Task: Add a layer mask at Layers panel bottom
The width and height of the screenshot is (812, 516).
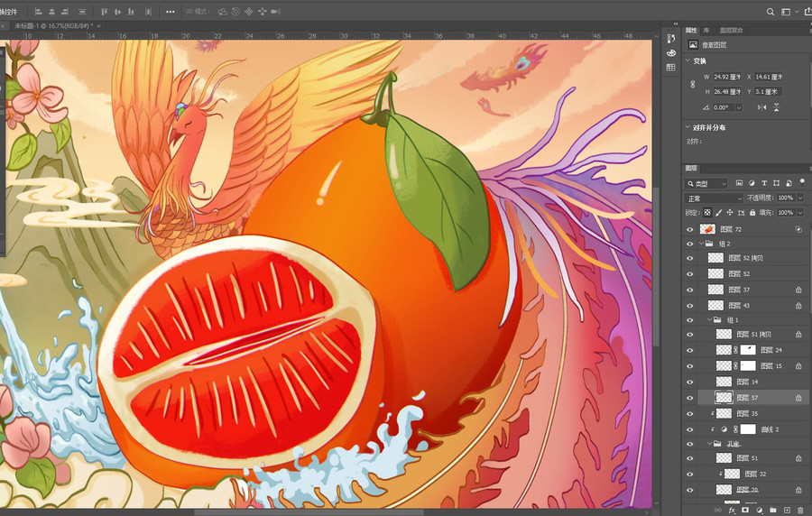Action: (745, 511)
